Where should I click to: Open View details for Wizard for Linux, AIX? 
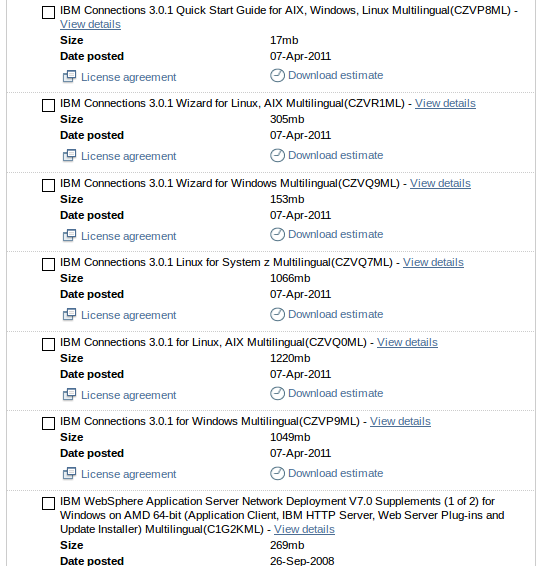pyautogui.click(x=445, y=103)
